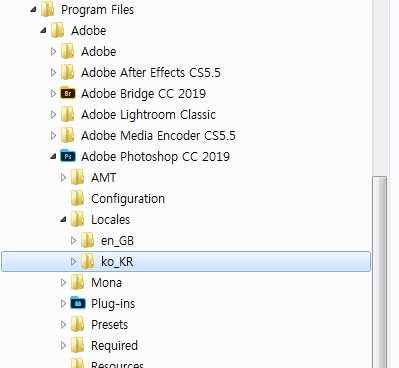Select the Required folder label
The height and width of the screenshot is (368, 399).
[x=114, y=346]
